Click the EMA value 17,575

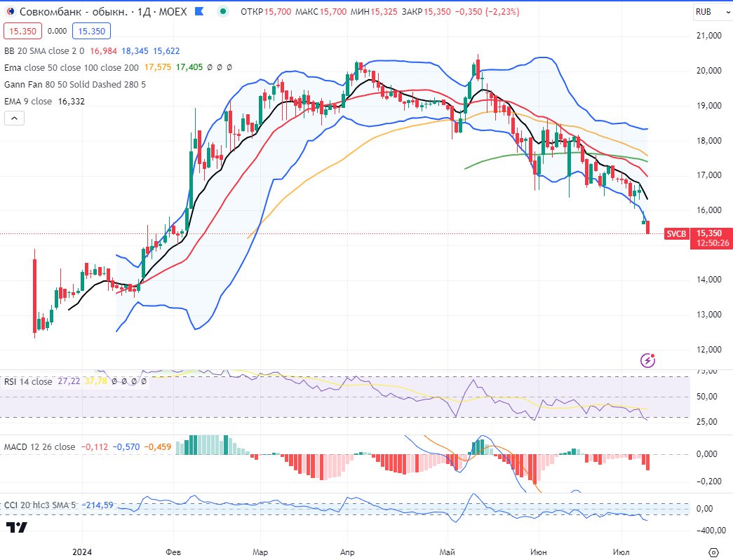158,67
